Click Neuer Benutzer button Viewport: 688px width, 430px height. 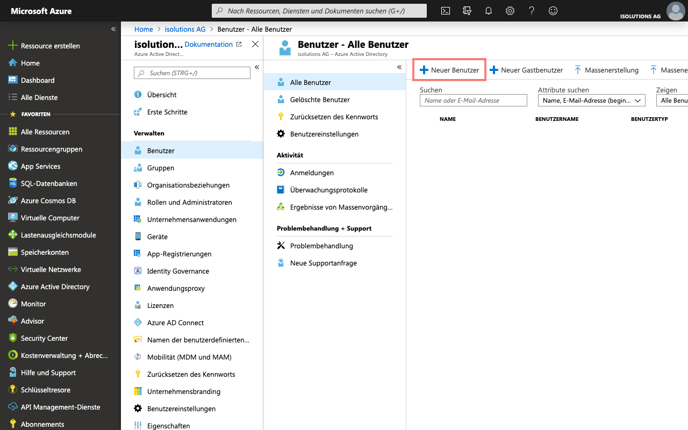(449, 70)
